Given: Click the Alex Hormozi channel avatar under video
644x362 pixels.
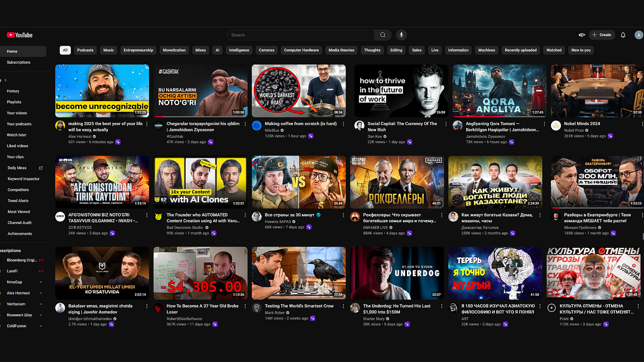Looking at the screenshot, I should (60, 126).
